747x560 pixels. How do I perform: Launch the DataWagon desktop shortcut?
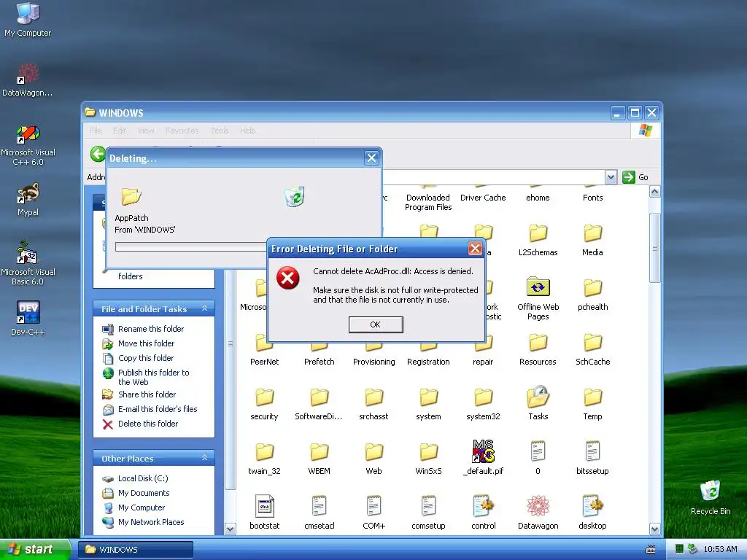click(28, 80)
